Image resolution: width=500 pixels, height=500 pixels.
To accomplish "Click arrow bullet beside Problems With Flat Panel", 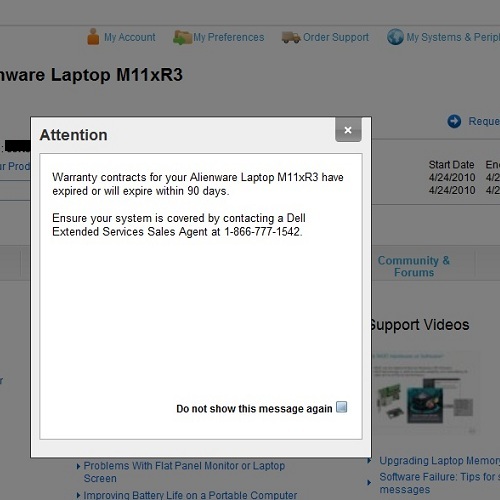I will [x=78, y=466].
